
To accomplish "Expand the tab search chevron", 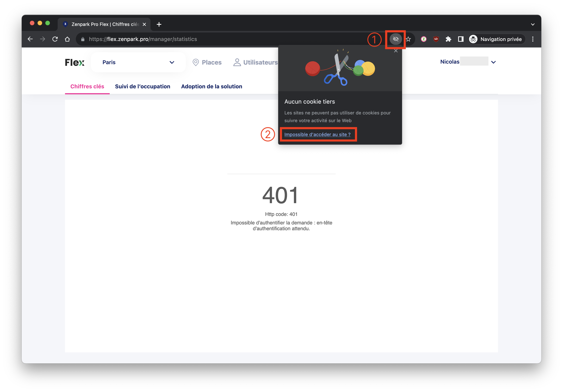I will click(x=533, y=24).
